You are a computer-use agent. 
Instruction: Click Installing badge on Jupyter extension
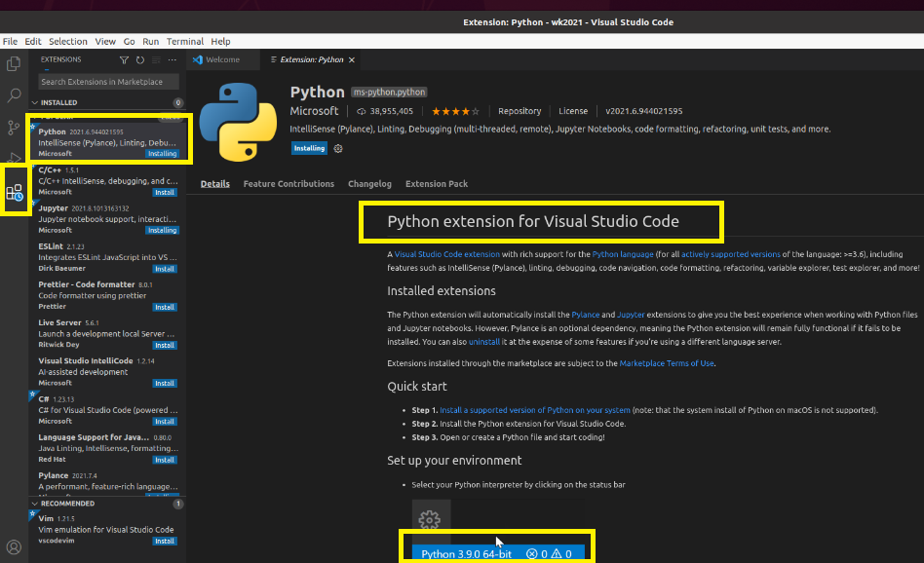162,231
